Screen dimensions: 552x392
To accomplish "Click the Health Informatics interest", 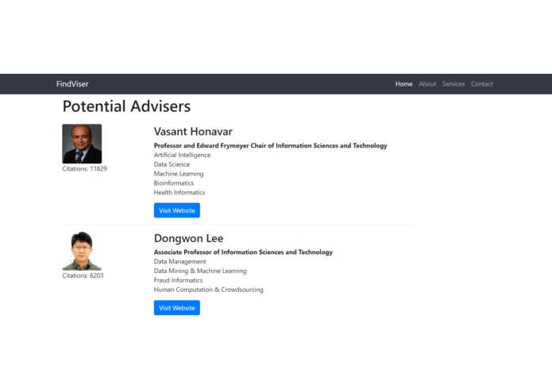I will pyautogui.click(x=179, y=193).
